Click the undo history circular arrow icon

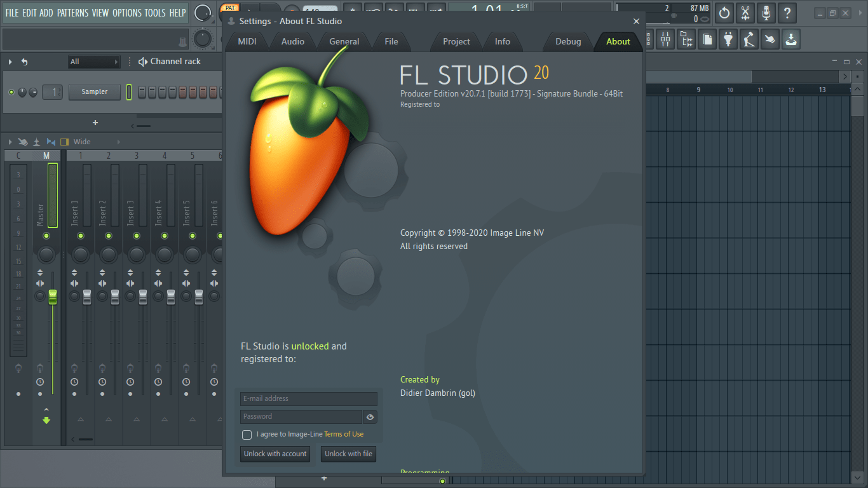click(x=724, y=12)
